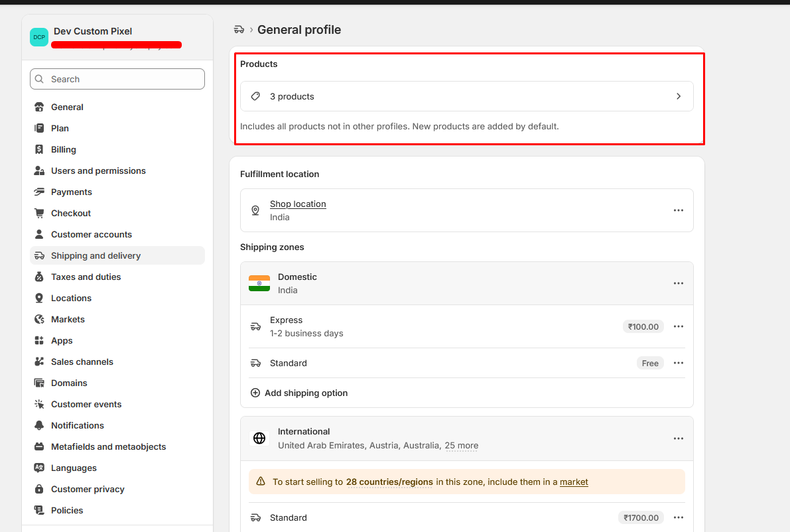The width and height of the screenshot is (790, 532).
Task: Expand the 25 more countries list
Action: click(x=461, y=446)
